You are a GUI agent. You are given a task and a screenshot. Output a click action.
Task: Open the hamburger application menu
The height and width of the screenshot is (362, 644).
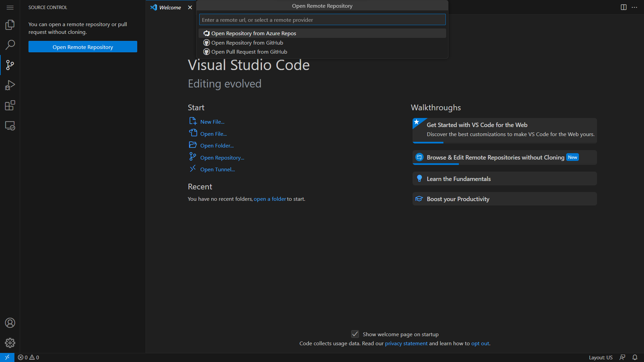(x=10, y=7)
